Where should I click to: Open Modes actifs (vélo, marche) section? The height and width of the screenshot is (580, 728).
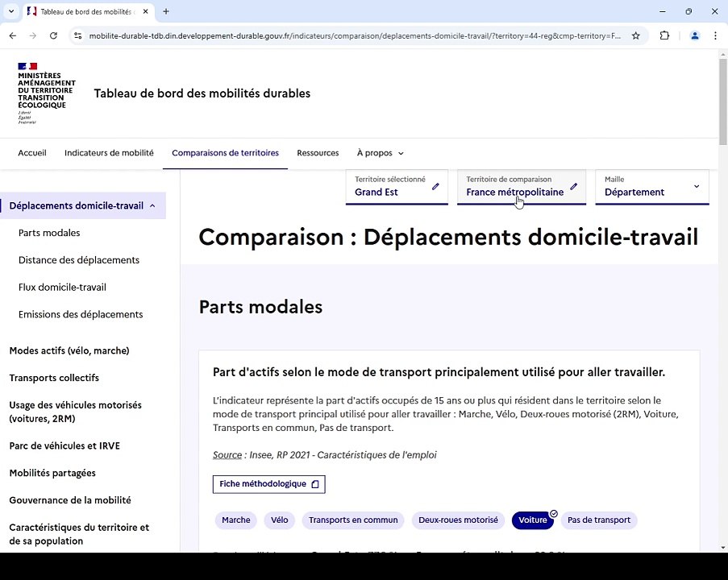coord(69,350)
